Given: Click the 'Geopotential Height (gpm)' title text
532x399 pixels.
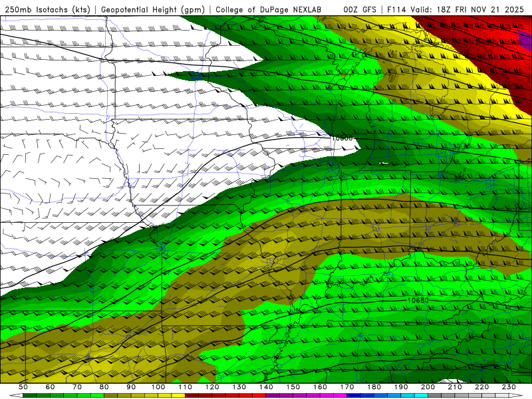Looking at the screenshot, I should pyautogui.click(x=153, y=9).
